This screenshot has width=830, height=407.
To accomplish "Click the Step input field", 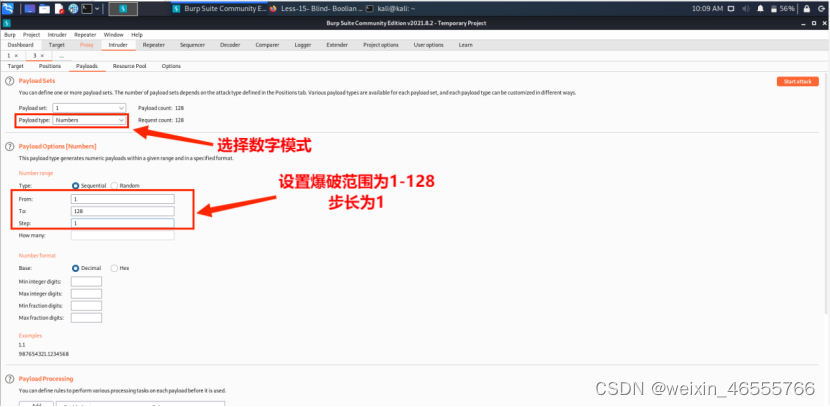I will (122, 223).
